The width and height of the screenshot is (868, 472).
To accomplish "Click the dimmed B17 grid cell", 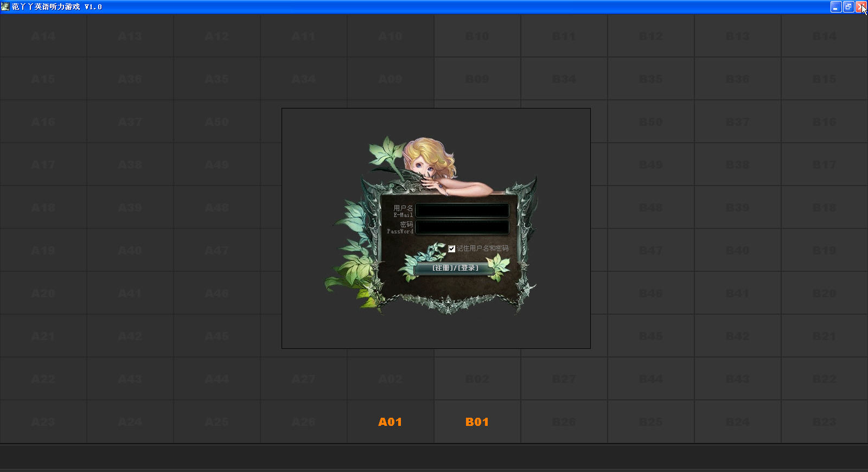I will 825,164.
